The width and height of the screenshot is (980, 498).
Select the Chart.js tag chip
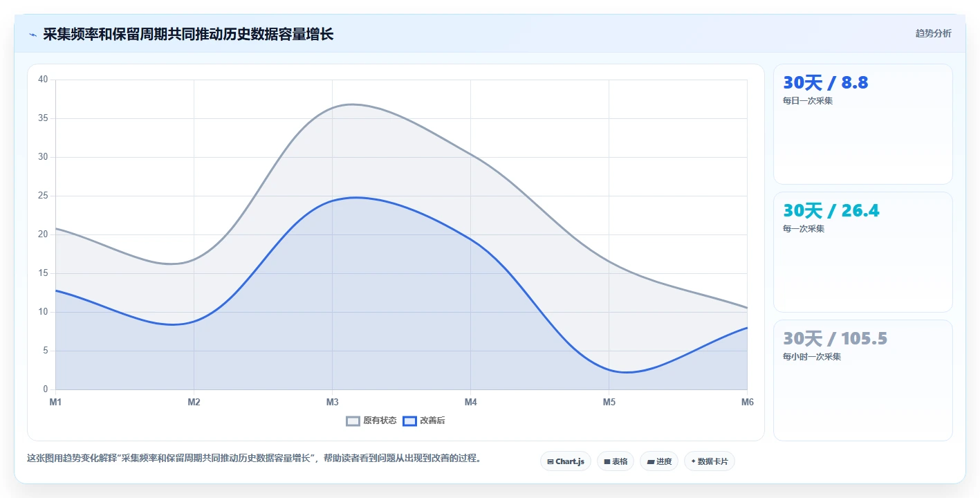tap(566, 461)
